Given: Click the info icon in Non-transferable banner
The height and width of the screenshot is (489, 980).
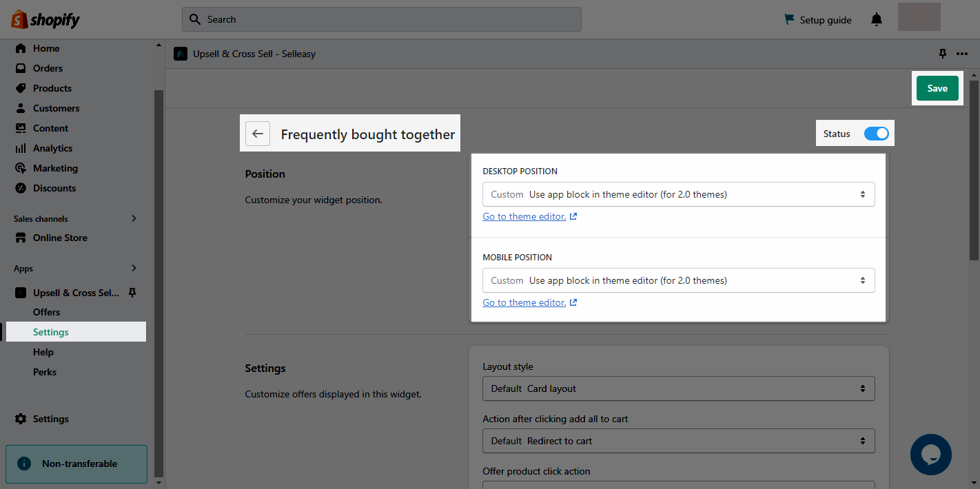Looking at the screenshot, I should [24, 464].
